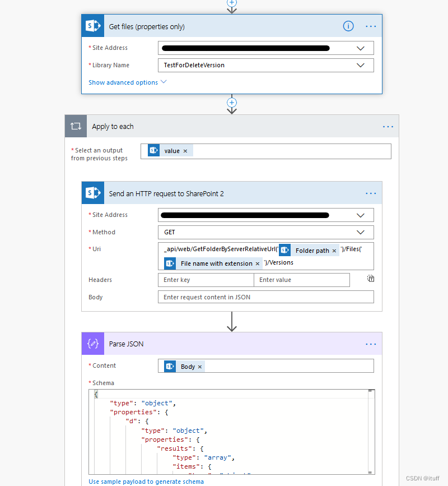
Task: Remove the Folder path token from Uri
Action: click(334, 251)
